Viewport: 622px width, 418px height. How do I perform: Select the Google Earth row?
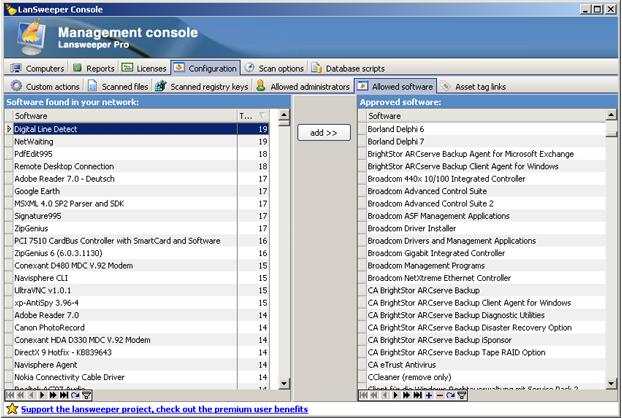(x=140, y=191)
